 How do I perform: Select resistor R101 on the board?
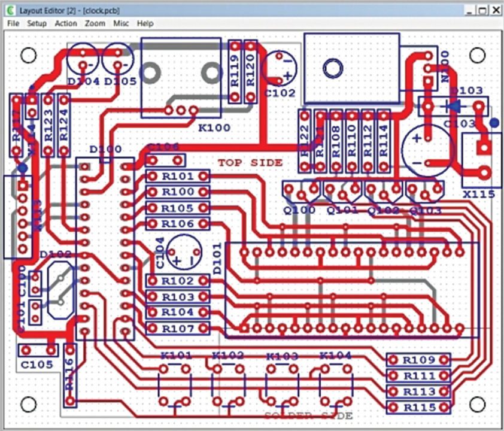[178, 177]
